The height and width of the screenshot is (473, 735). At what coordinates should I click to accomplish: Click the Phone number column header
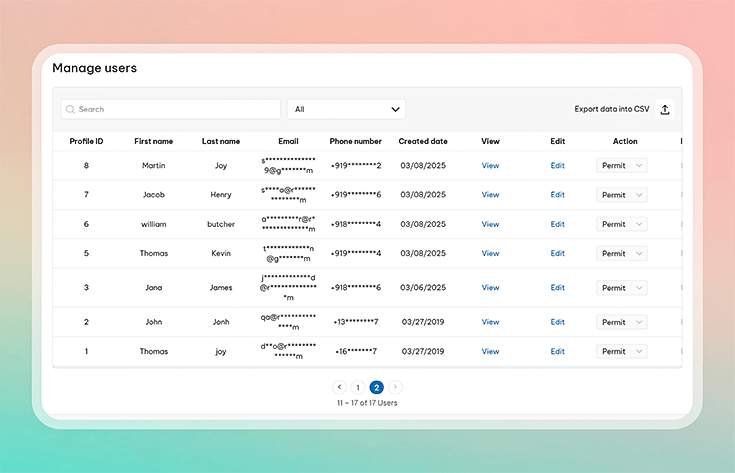pos(356,141)
